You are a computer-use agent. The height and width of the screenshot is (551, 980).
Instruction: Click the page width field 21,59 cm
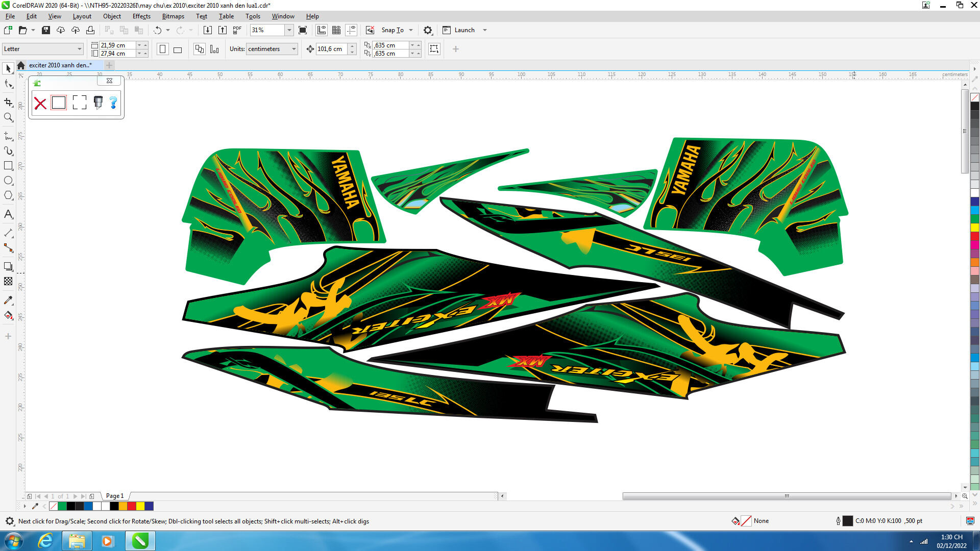pyautogui.click(x=117, y=45)
